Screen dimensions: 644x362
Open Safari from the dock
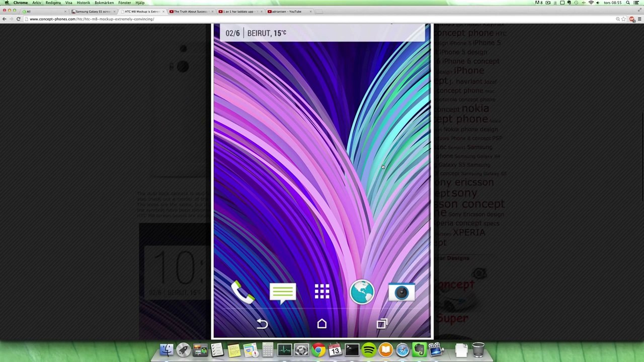pos(403,349)
